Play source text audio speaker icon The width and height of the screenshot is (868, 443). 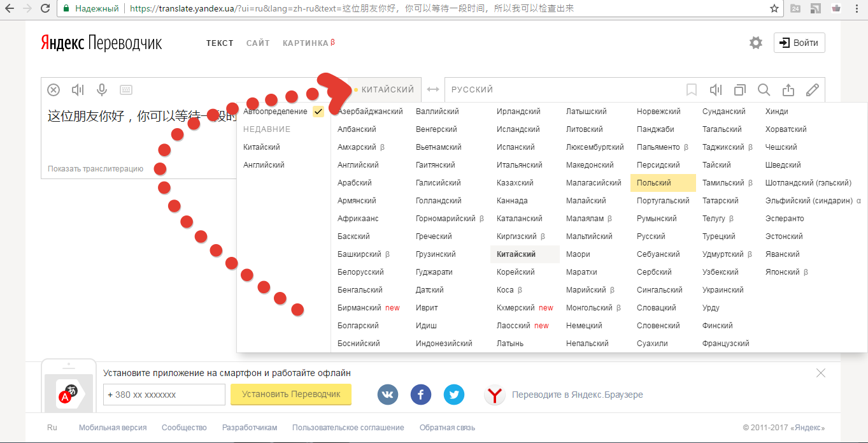78,90
